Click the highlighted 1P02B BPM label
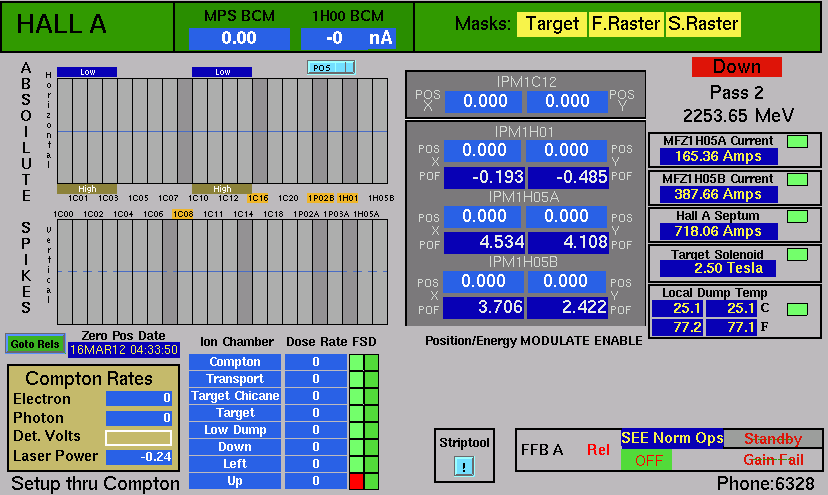Image resolution: width=828 pixels, height=495 pixels. click(x=321, y=198)
